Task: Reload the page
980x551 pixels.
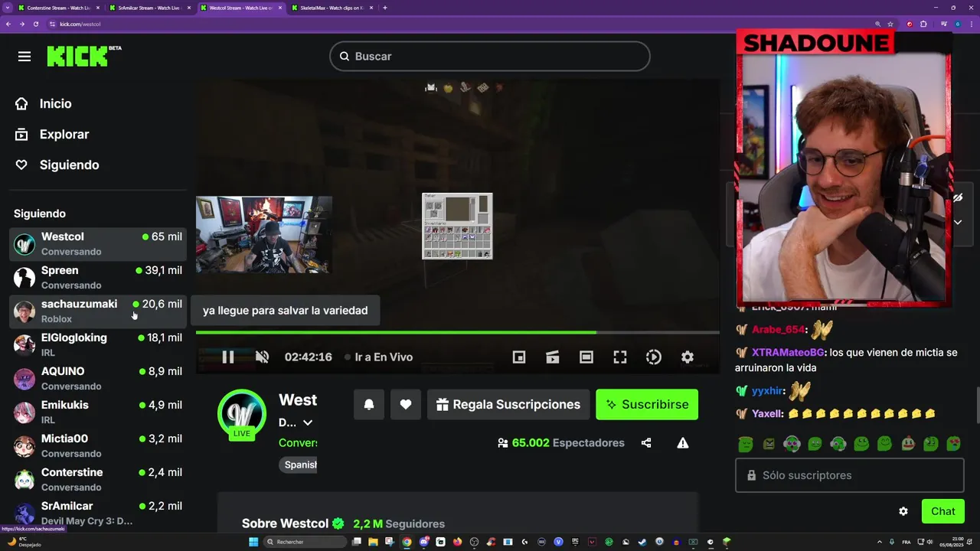Action: click(x=35, y=24)
